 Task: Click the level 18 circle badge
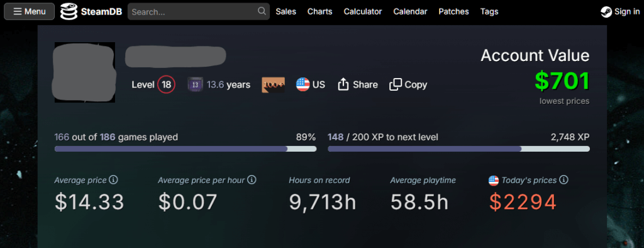[166, 85]
